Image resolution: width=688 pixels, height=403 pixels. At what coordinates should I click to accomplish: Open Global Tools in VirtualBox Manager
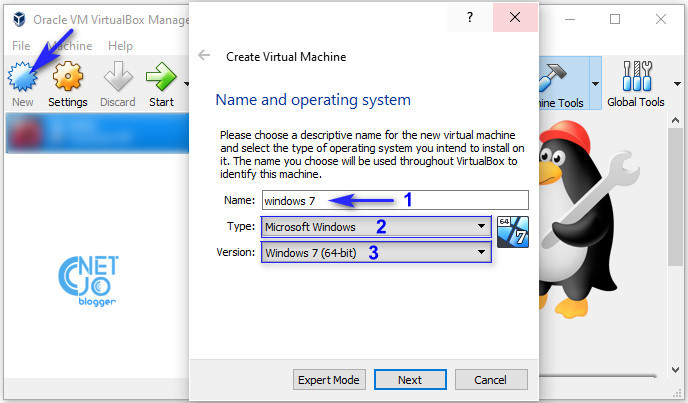point(636,83)
